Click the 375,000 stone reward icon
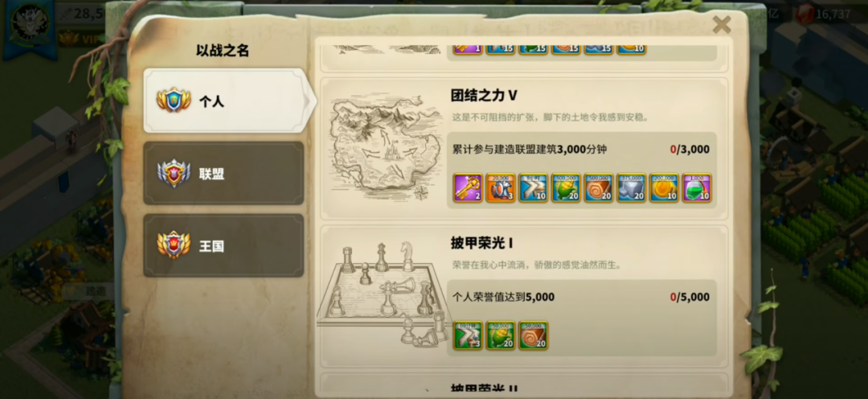This screenshot has width=868, height=399. (631, 188)
